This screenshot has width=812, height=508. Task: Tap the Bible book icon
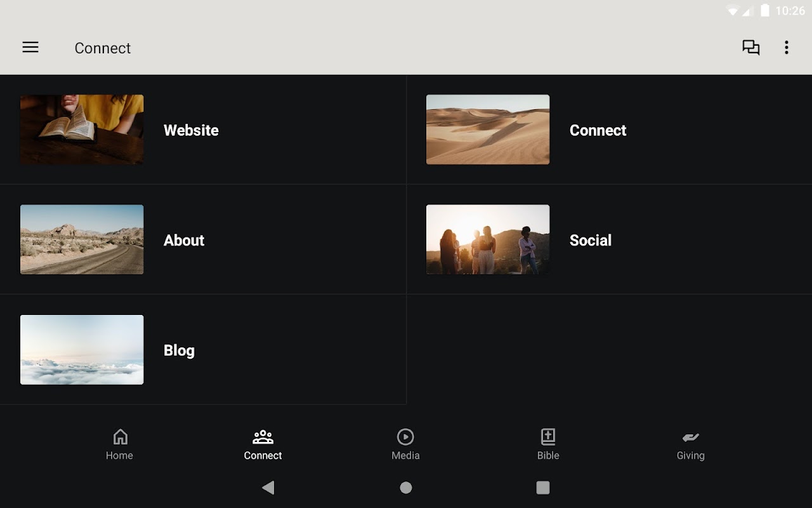pos(548,437)
